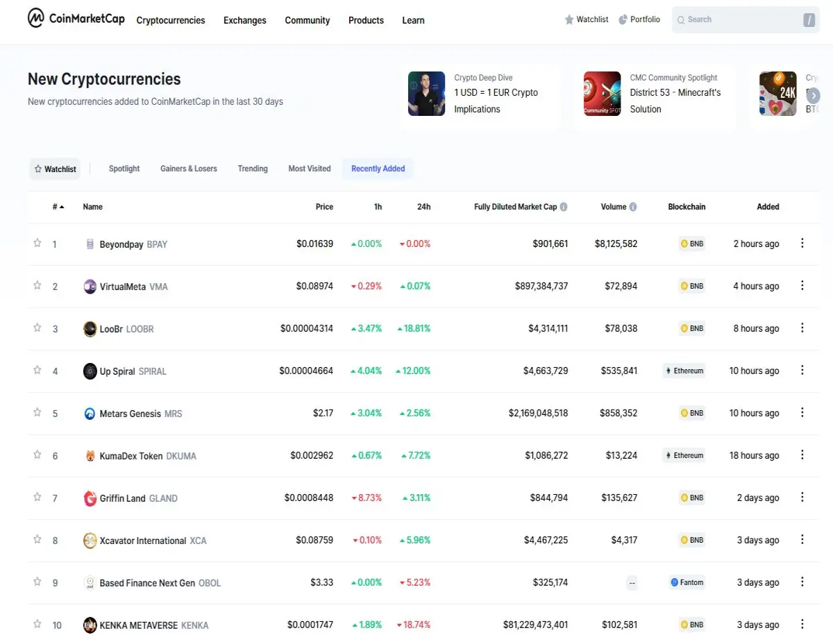Star LooBr to add to watchlist

[x=37, y=328]
